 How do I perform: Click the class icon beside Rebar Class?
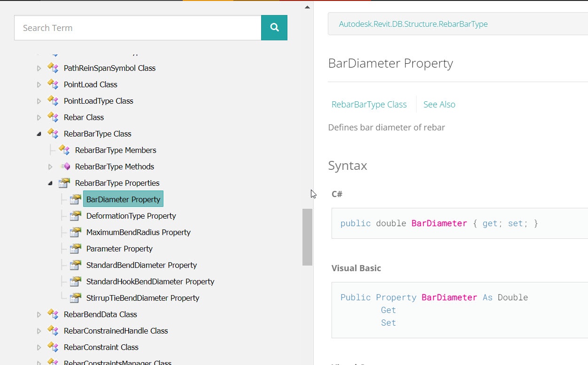coord(53,117)
